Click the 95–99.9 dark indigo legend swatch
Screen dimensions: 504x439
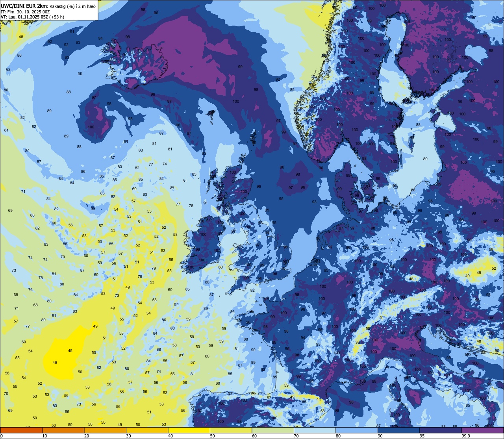[x=441, y=430]
